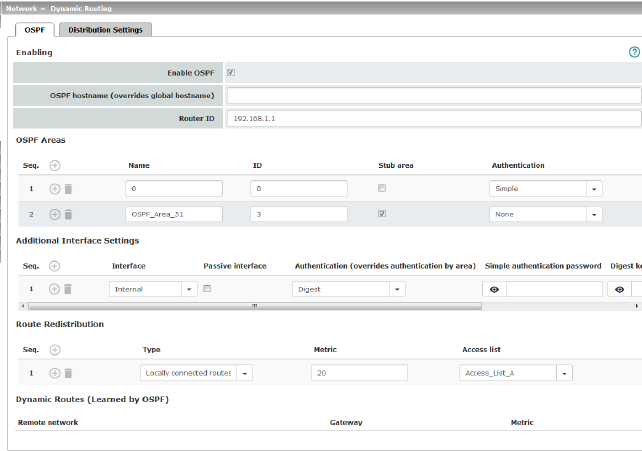
Task: Show digest key eye icon
Action: 619,289
